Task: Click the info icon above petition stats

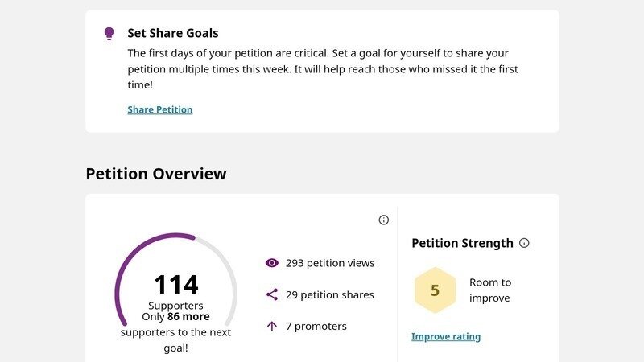Action: pyautogui.click(x=384, y=220)
